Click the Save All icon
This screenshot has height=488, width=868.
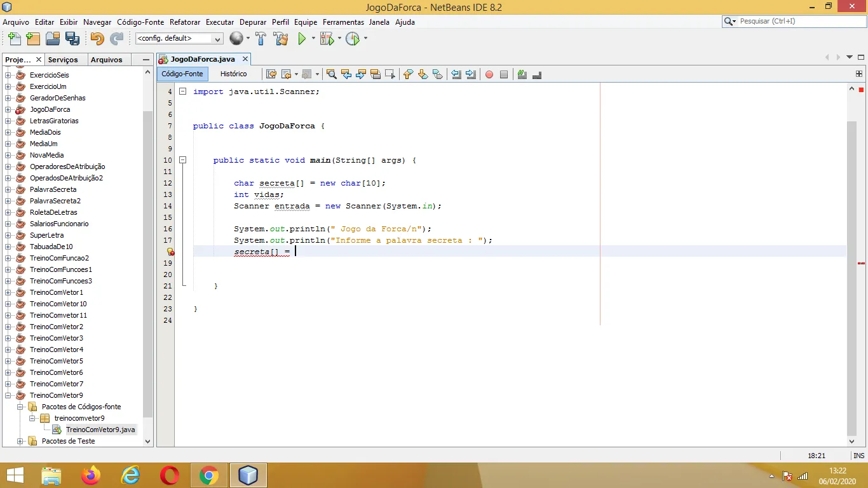tap(72, 39)
